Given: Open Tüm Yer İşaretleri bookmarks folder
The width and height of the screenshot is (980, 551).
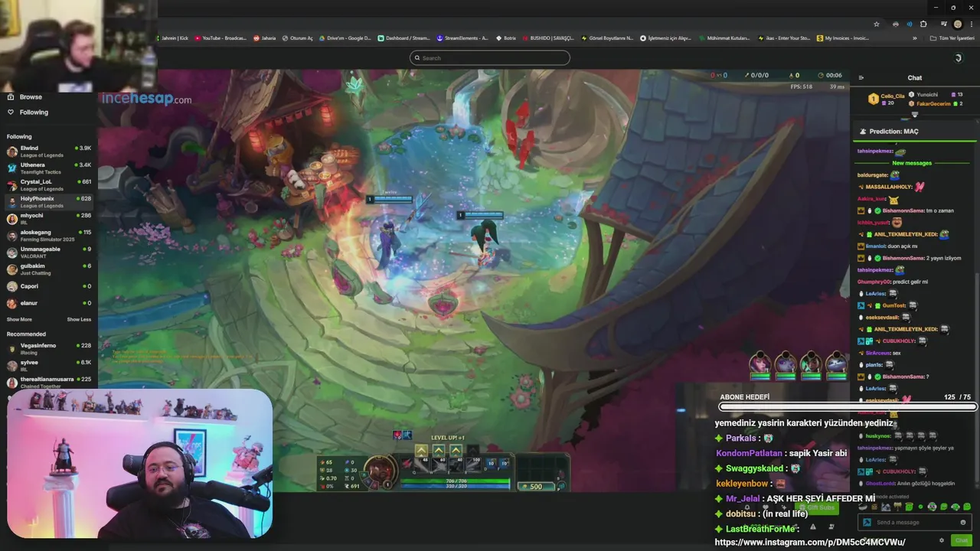Looking at the screenshot, I should point(952,38).
